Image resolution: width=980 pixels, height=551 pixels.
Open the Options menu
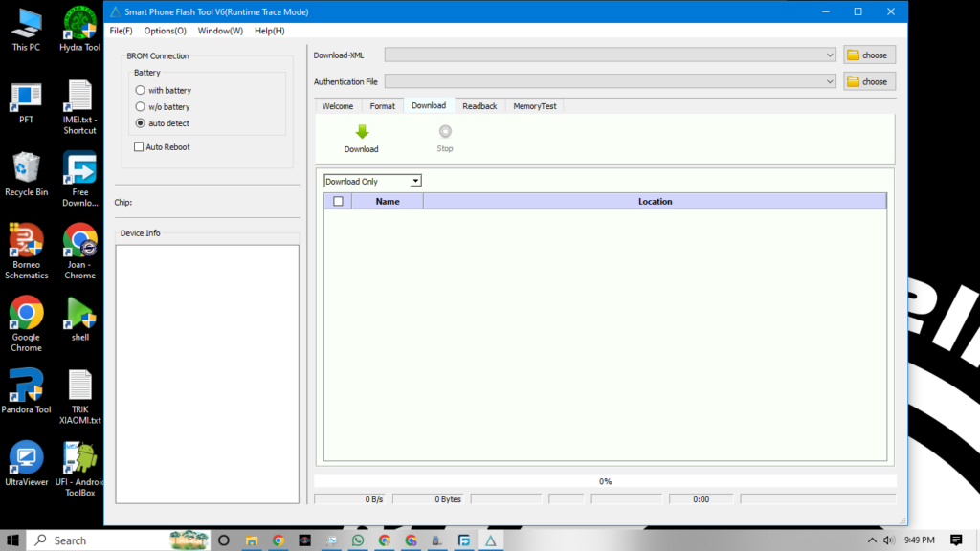[164, 30]
